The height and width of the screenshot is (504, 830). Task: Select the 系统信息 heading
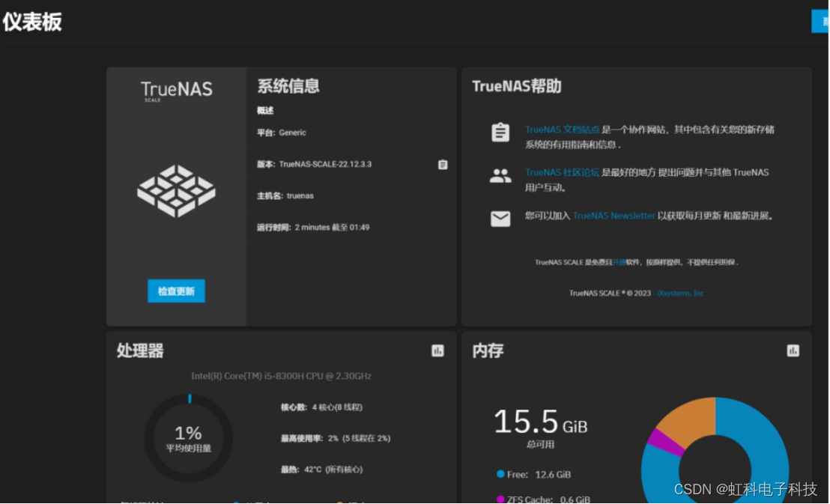[288, 86]
